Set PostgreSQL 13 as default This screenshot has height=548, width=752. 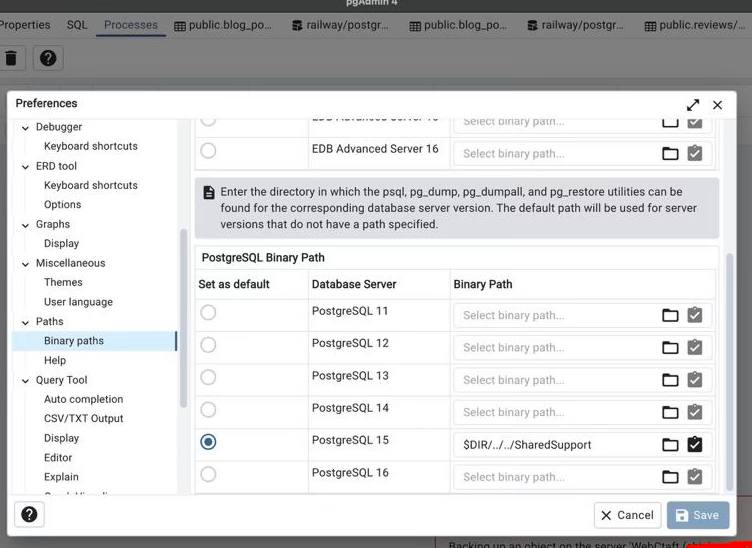click(x=208, y=377)
